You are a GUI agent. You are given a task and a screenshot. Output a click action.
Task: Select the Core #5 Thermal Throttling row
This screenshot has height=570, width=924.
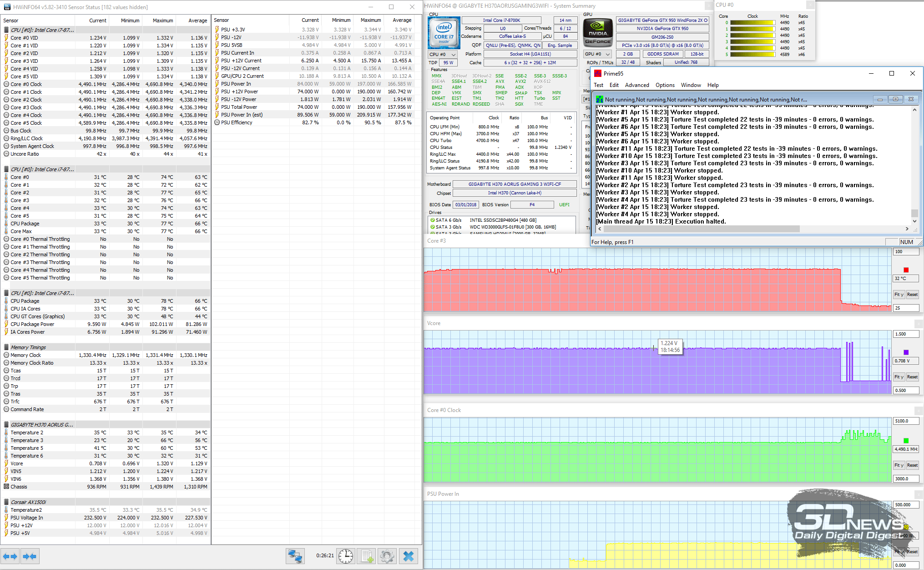[x=106, y=278]
